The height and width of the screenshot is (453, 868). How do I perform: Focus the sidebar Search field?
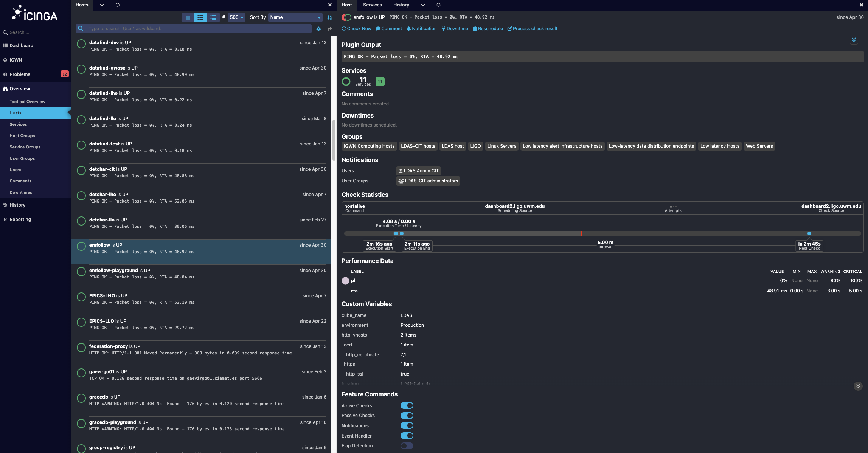pyautogui.click(x=36, y=32)
